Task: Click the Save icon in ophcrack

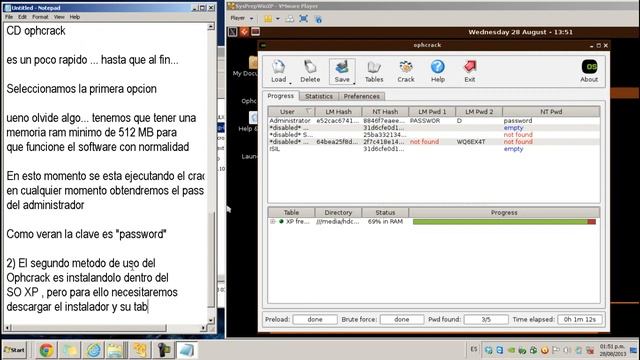Action: point(342,71)
